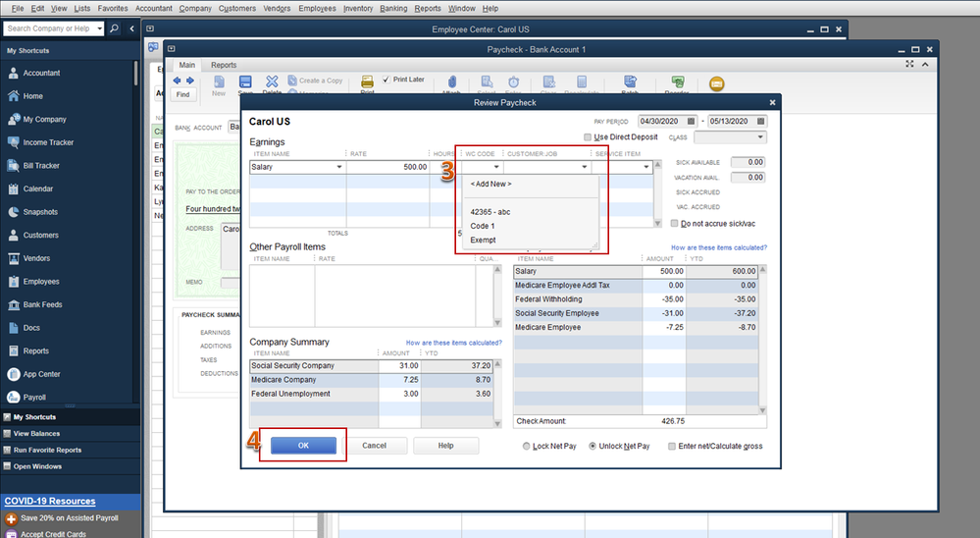Open calendar picker for pay period start date

pos(692,122)
